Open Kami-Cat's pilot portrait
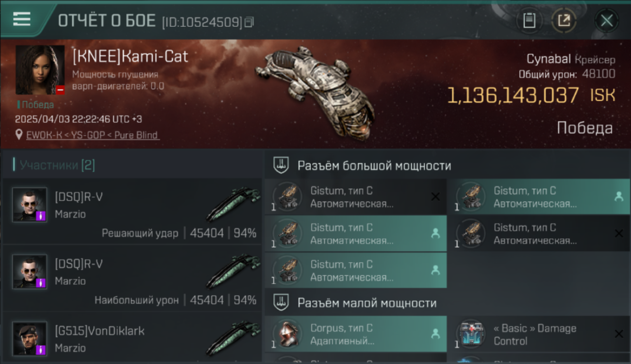The height and width of the screenshot is (364, 631). pyautogui.click(x=40, y=70)
